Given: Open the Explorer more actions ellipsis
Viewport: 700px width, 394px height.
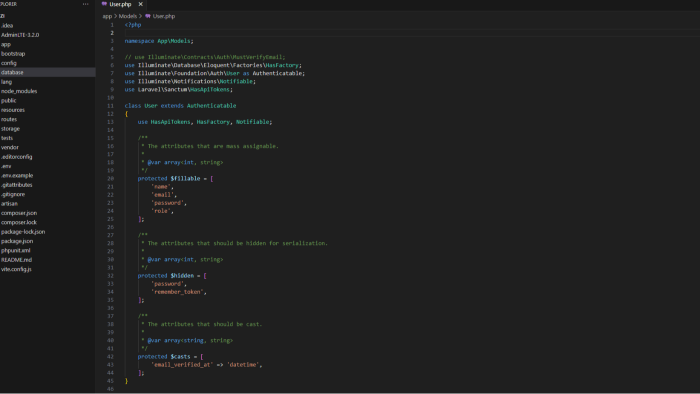Looking at the screenshot, I should coord(85,4).
